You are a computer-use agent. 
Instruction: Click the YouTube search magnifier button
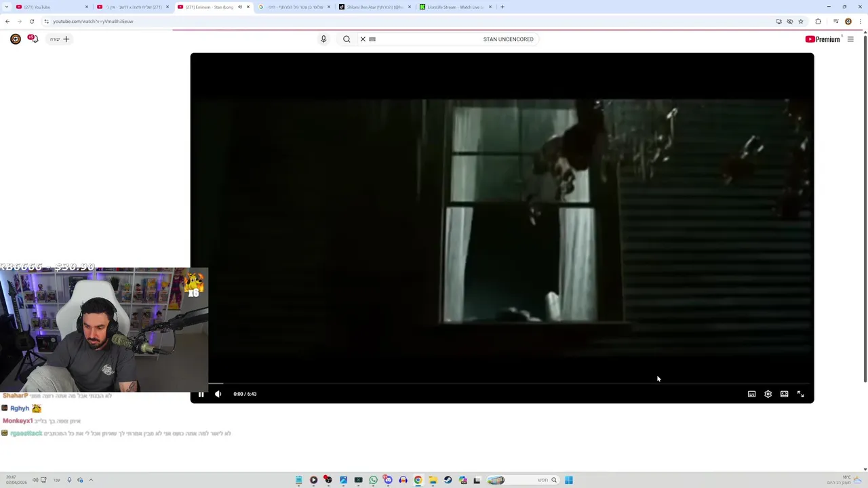pyautogui.click(x=347, y=39)
